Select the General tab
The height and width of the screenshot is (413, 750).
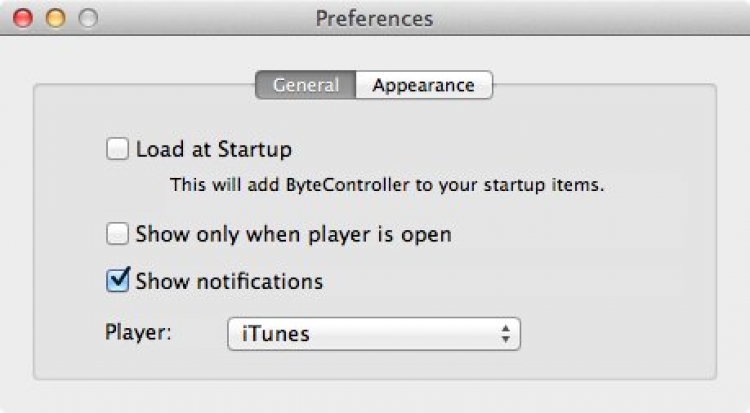tap(305, 86)
